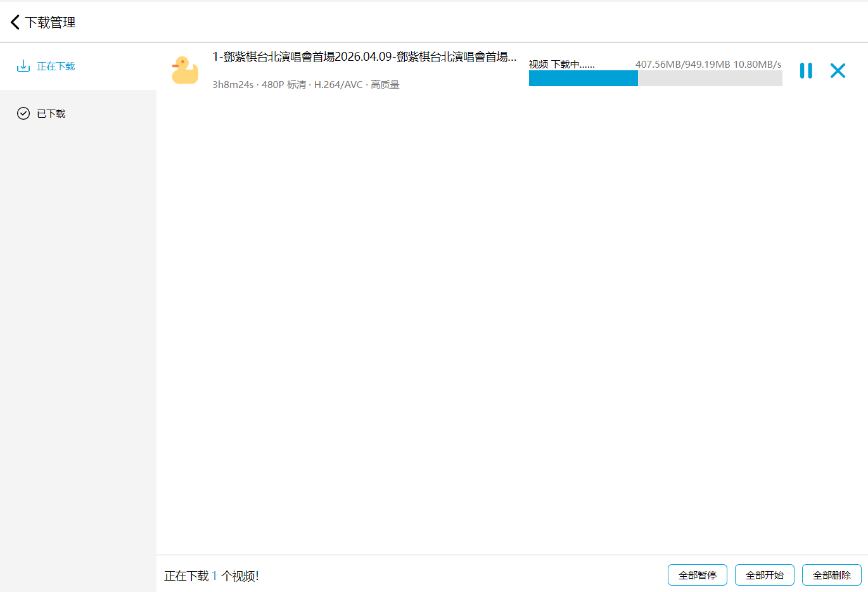Click the yellow duck video thumbnail
Viewport: 868px width, 592px height.
pyautogui.click(x=185, y=70)
